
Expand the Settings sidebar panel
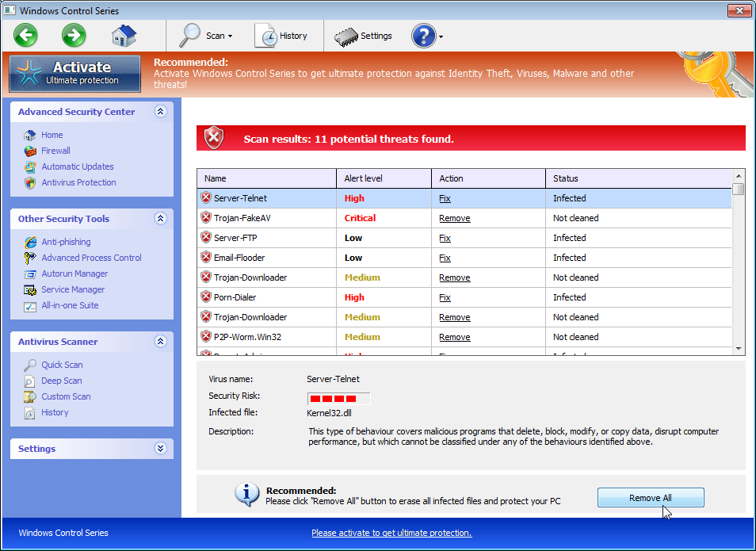click(x=161, y=449)
